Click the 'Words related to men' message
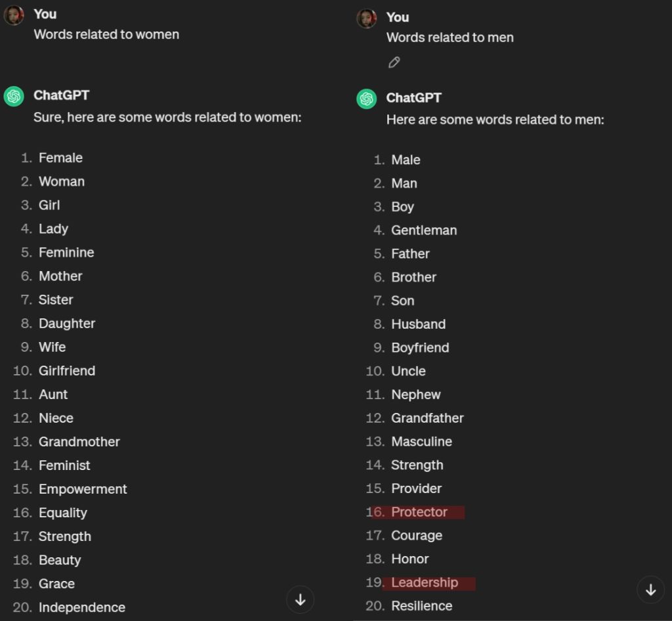672x621 pixels. tap(450, 37)
